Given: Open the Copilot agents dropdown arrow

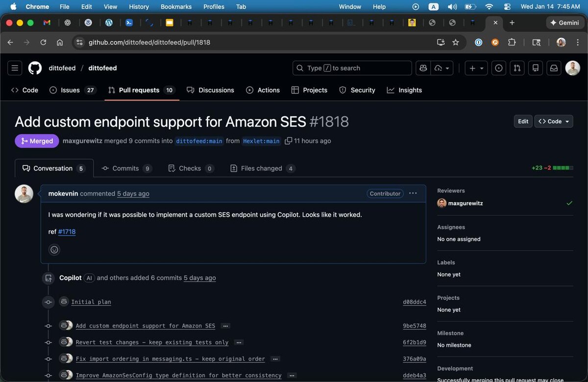Looking at the screenshot, I should click(x=442, y=68).
